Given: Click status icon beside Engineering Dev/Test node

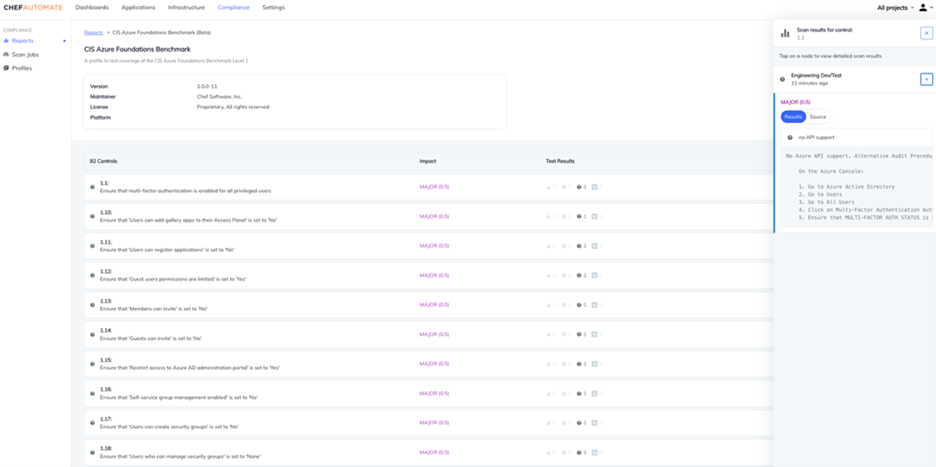Looking at the screenshot, I should (x=783, y=79).
